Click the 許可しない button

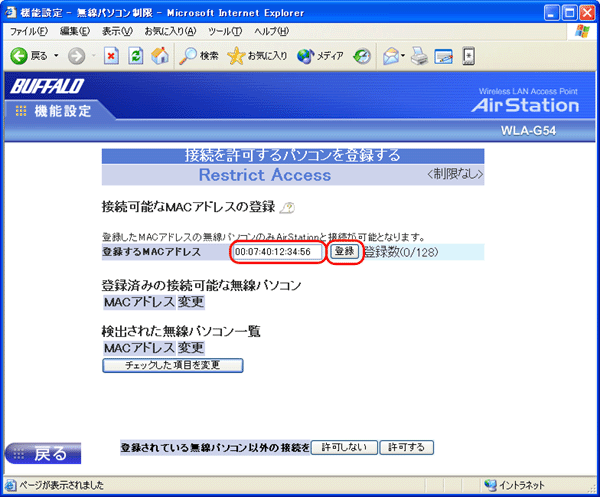pyautogui.click(x=343, y=446)
